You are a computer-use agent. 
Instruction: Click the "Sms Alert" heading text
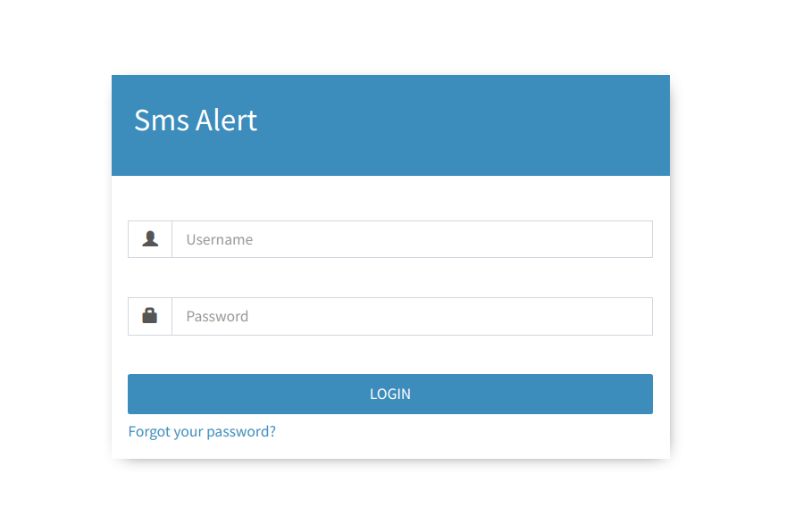[196, 121]
